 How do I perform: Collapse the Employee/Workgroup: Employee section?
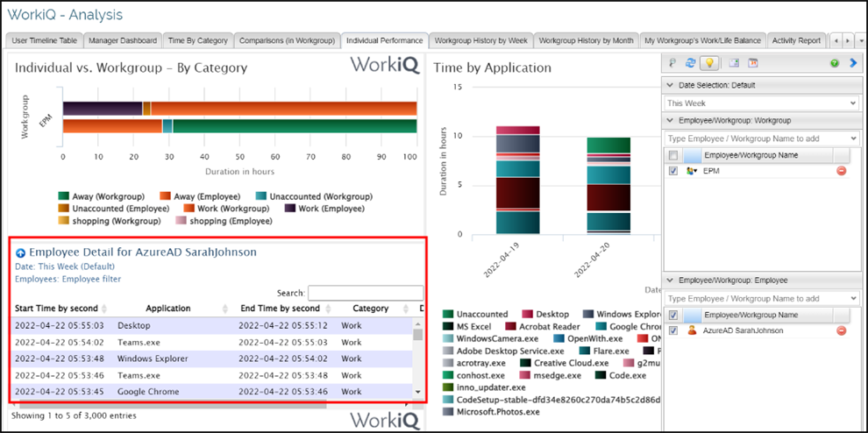671,280
